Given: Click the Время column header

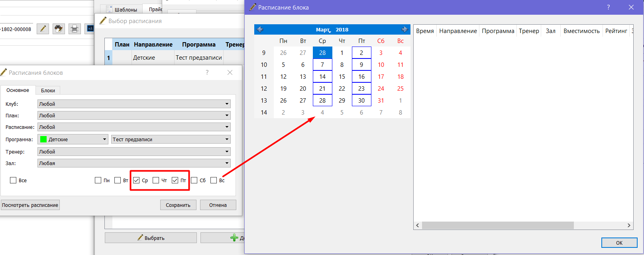Looking at the screenshot, I should (x=425, y=31).
